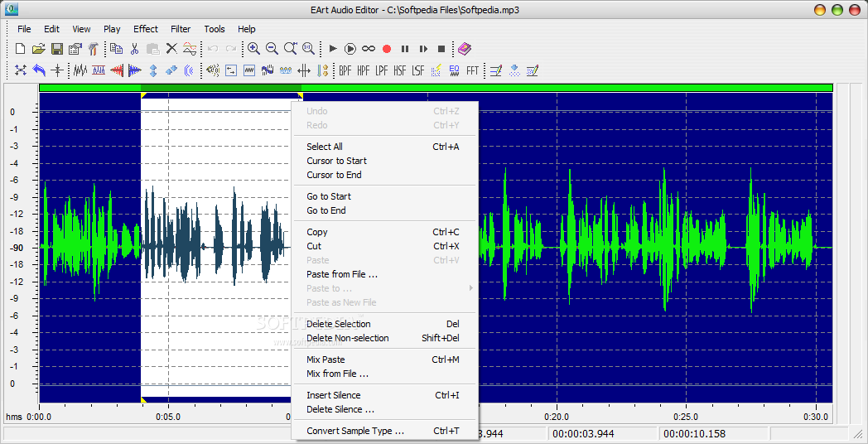Click the Zoom Out magnifier icon
This screenshot has height=444, width=868.
[x=272, y=49]
